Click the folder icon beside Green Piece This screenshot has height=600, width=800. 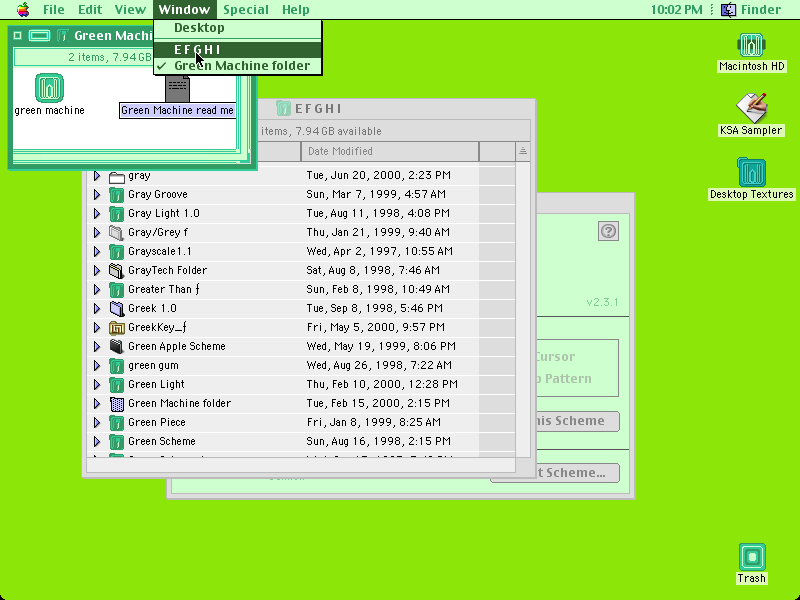117,422
